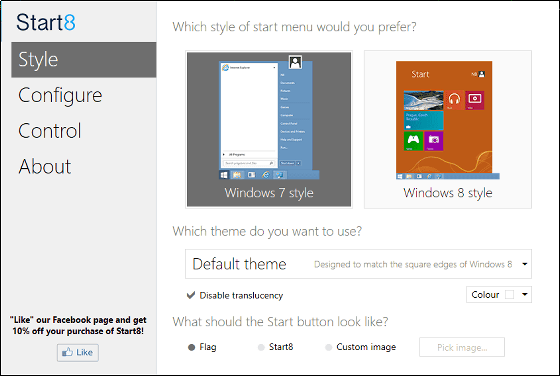The width and height of the screenshot is (560, 376).
Task: Click the Colour swatch box
Action: pos(510,295)
